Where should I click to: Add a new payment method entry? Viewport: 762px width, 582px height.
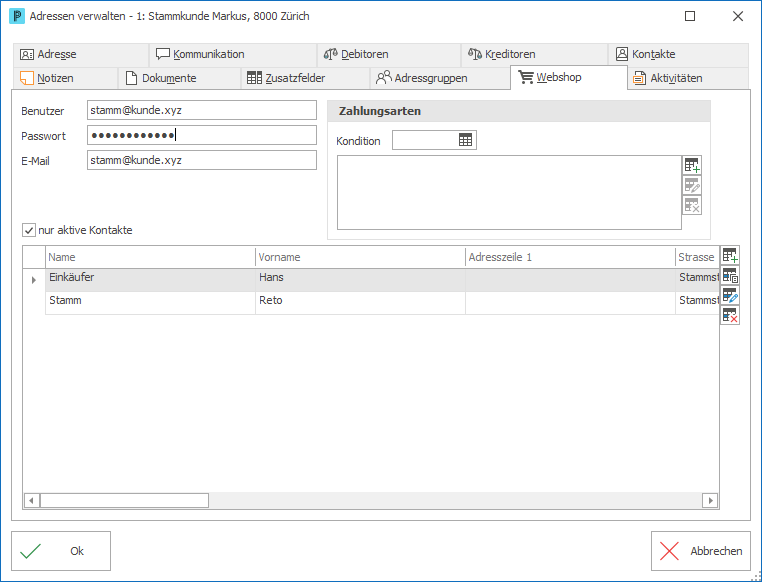pyautogui.click(x=692, y=165)
